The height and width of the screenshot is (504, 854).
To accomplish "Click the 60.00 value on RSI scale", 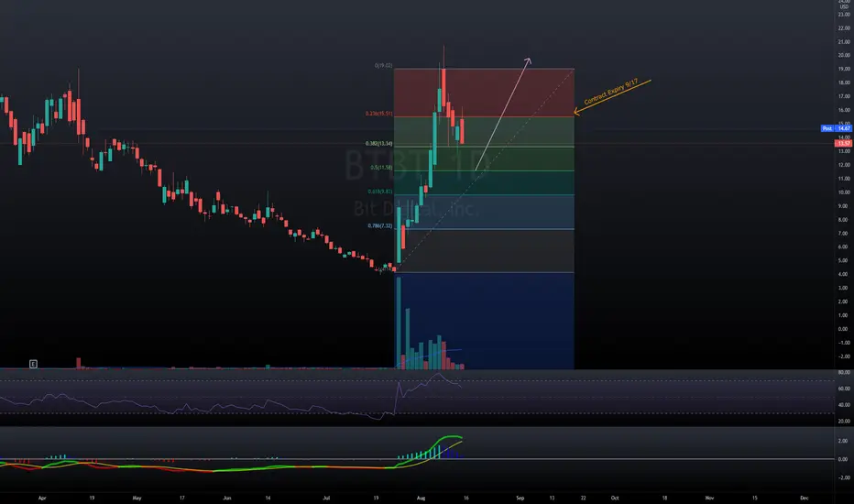I will (844, 389).
